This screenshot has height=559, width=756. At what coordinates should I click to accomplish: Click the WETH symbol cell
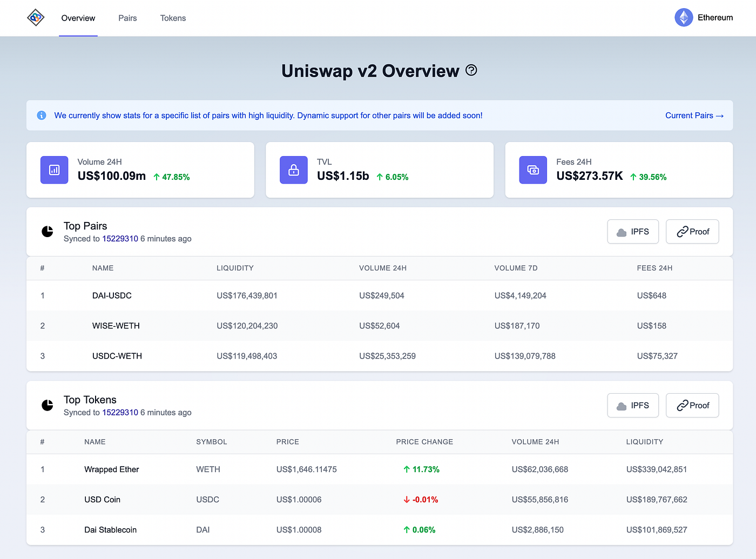point(208,469)
